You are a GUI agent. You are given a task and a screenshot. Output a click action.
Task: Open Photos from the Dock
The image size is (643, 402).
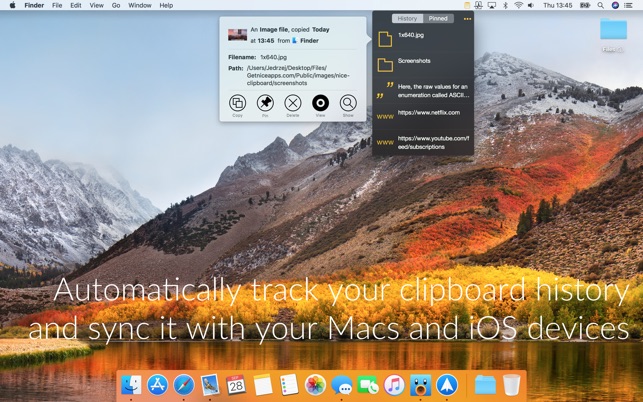tap(315, 385)
